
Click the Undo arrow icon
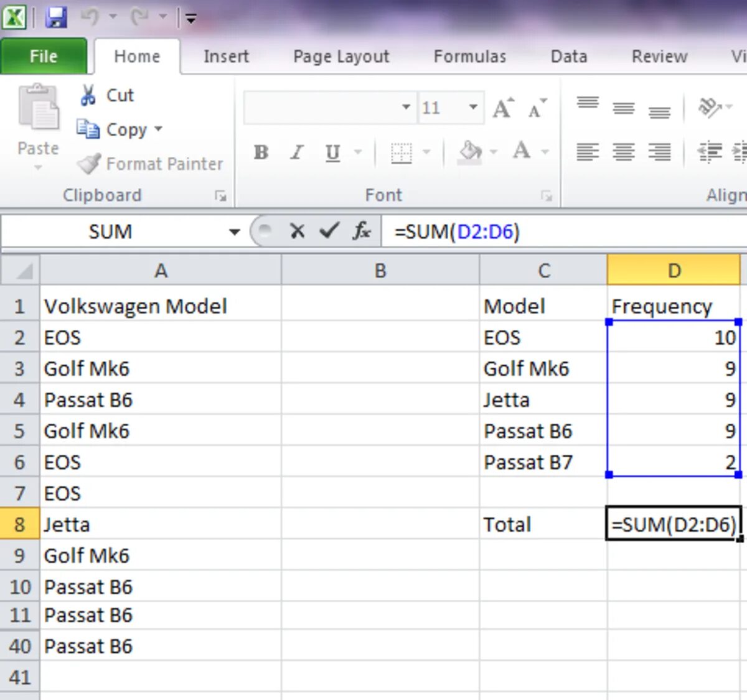tap(90, 17)
